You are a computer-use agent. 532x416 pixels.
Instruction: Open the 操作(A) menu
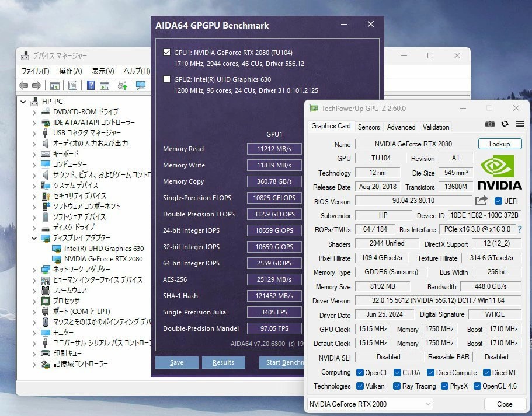tap(71, 71)
